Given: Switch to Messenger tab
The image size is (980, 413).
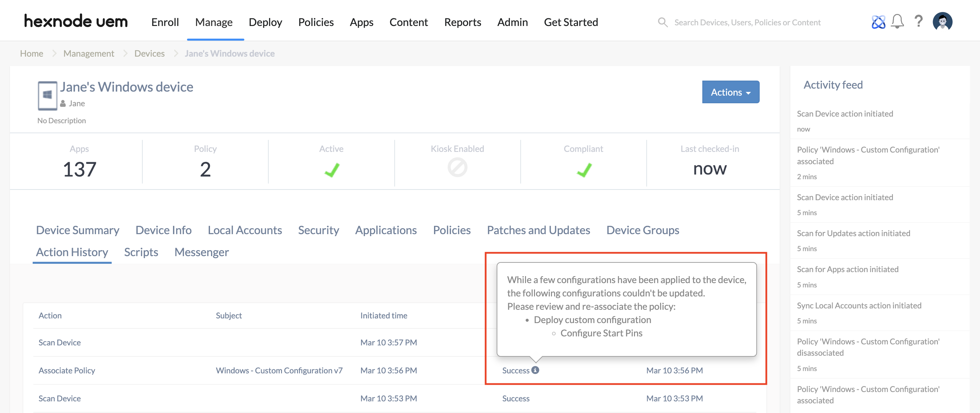Looking at the screenshot, I should pyautogui.click(x=202, y=252).
